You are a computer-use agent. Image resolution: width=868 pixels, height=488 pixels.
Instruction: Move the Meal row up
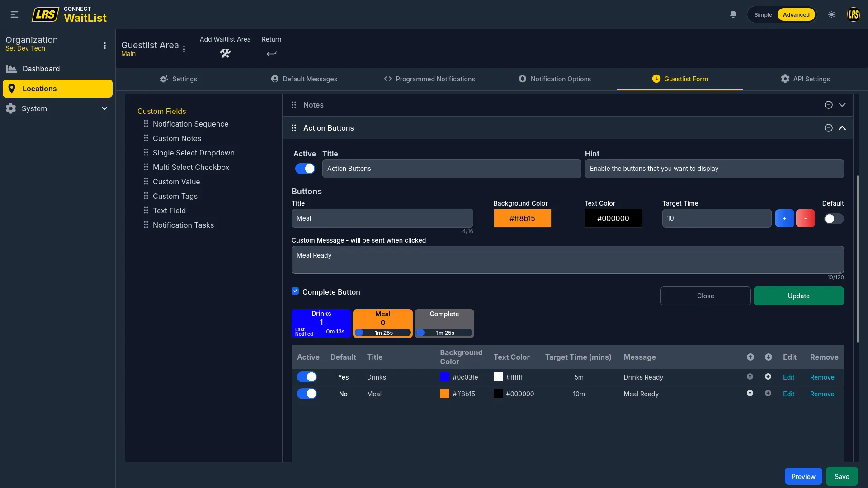coord(750,393)
